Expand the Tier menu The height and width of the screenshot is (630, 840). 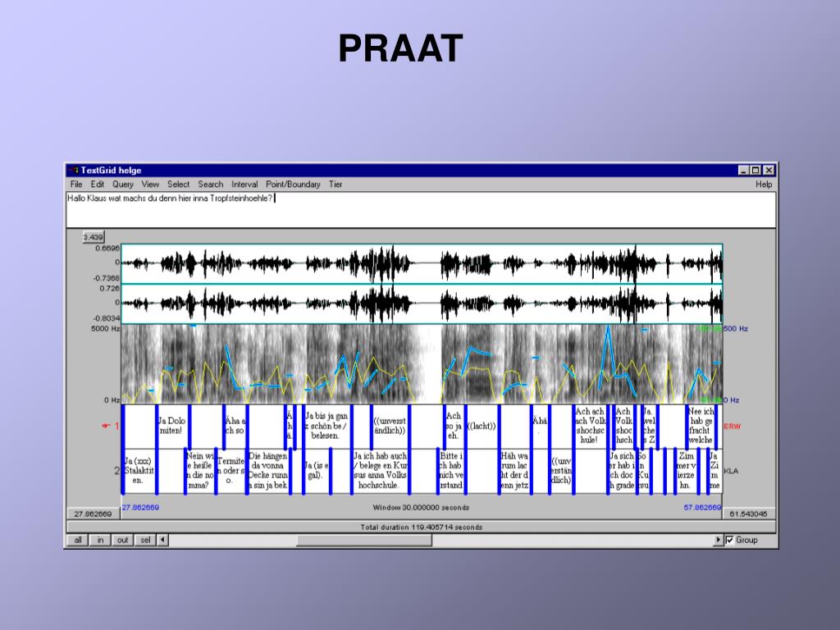(x=336, y=185)
